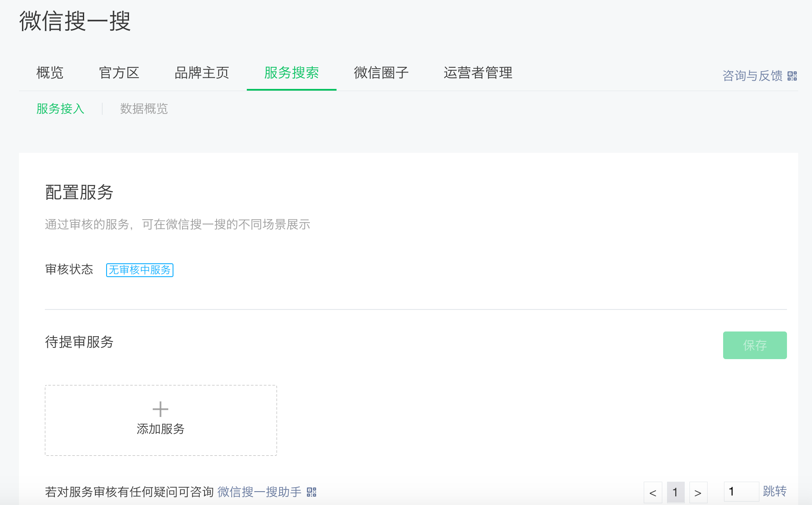Go to the next page arrow
This screenshot has height=505, width=812.
pyautogui.click(x=698, y=492)
